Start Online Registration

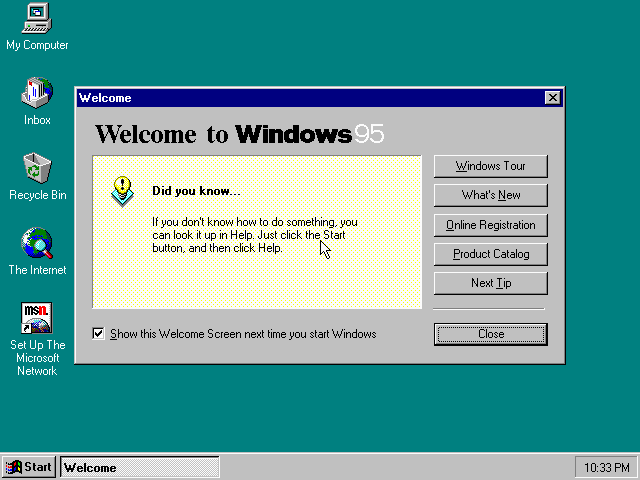click(491, 225)
